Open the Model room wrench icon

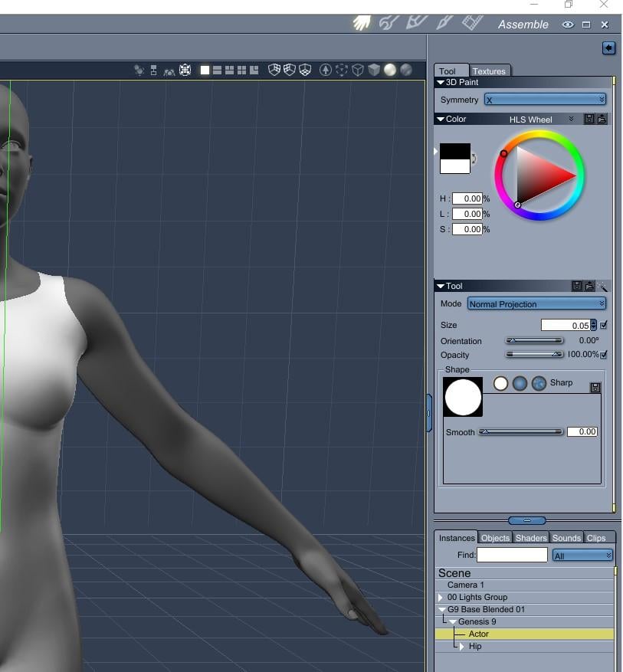389,23
